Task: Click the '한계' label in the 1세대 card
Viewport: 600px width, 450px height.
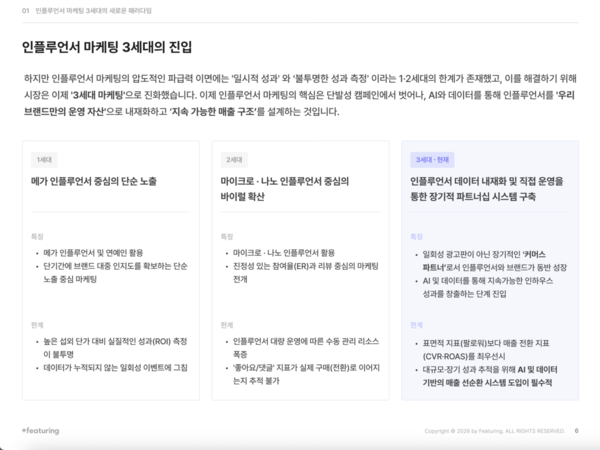Action: click(x=37, y=325)
